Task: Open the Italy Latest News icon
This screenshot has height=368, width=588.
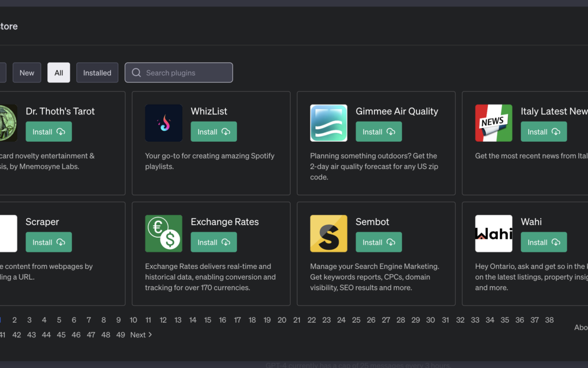Action: tap(493, 123)
